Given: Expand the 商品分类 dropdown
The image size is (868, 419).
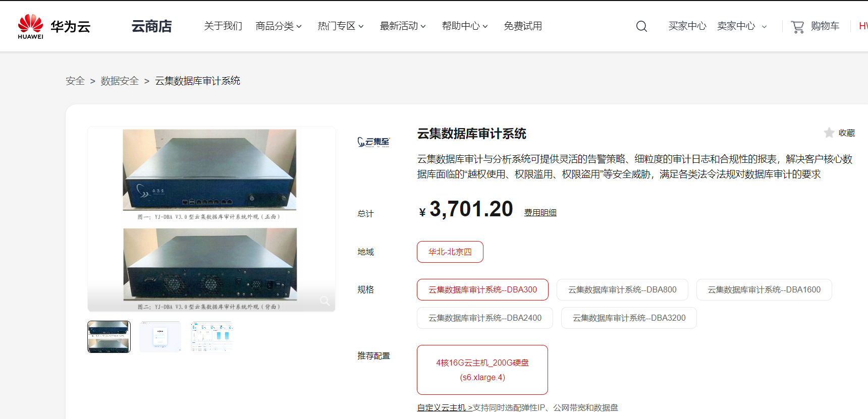Looking at the screenshot, I should pyautogui.click(x=279, y=26).
